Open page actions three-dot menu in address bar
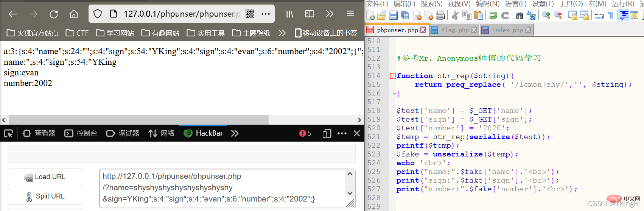This screenshot has height=211, width=644. pyautogui.click(x=266, y=14)
